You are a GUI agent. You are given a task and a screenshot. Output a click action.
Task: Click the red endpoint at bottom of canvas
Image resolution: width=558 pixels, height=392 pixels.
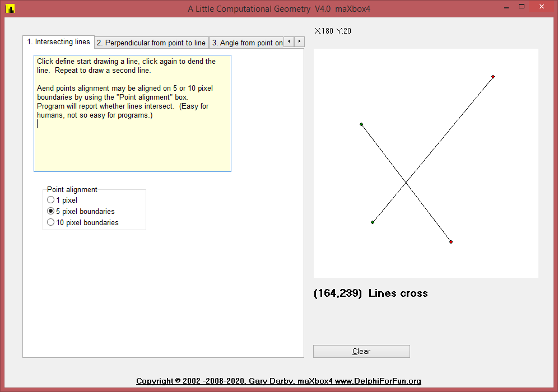click(x=451, y=242)
